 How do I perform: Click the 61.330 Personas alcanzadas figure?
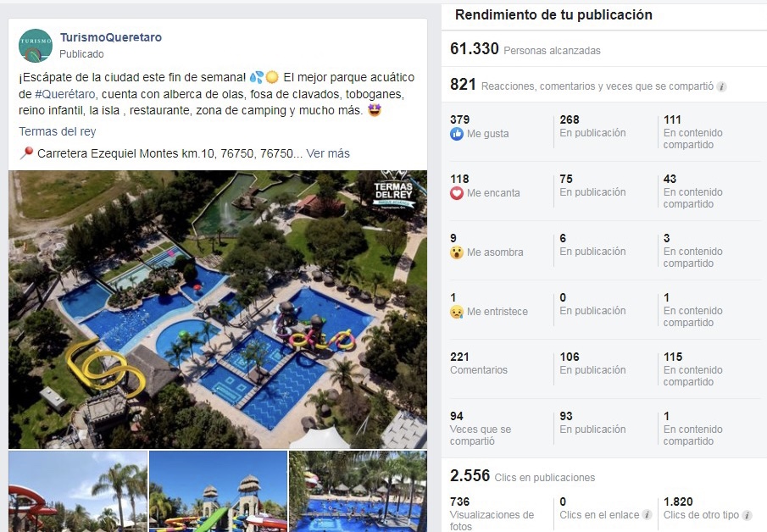(x=525, y=49)
